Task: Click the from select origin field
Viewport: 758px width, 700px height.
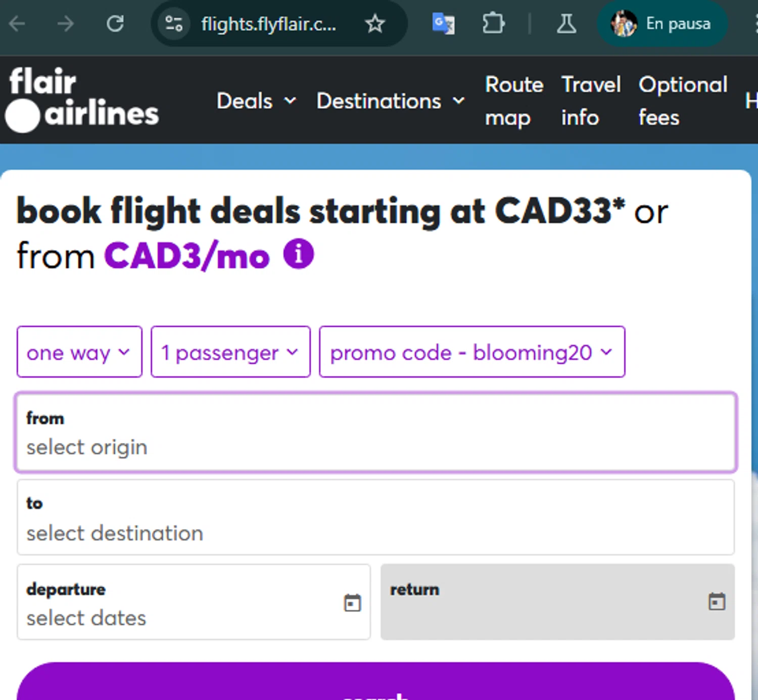Action: 376,433
